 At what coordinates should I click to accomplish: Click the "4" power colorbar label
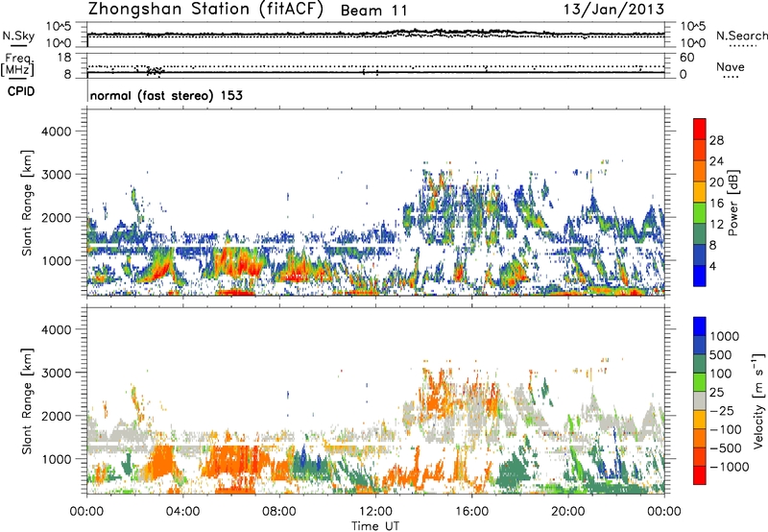[x=713, y=266]
